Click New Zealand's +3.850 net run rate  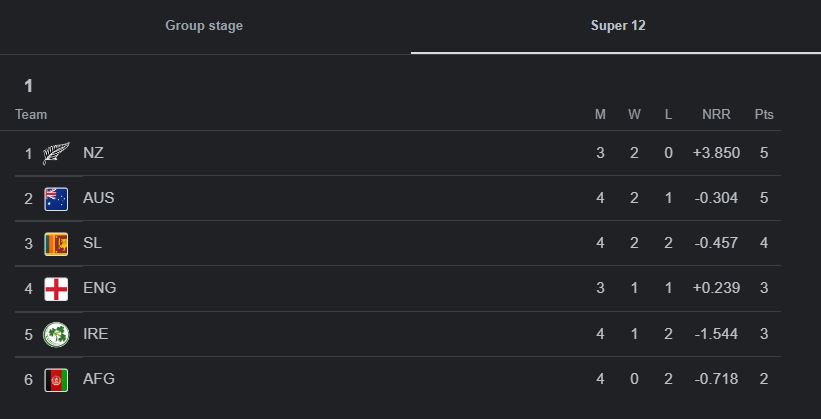click(x=715, y=153)
